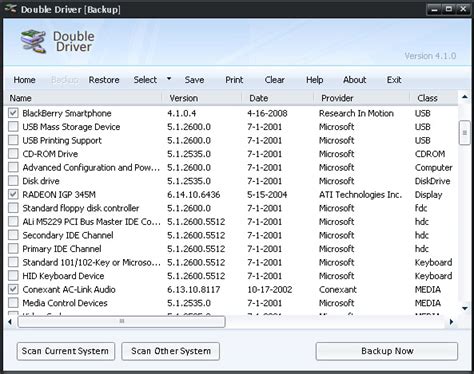
Task: Click the title bar application icon
Action: click(x=11, y=9)
